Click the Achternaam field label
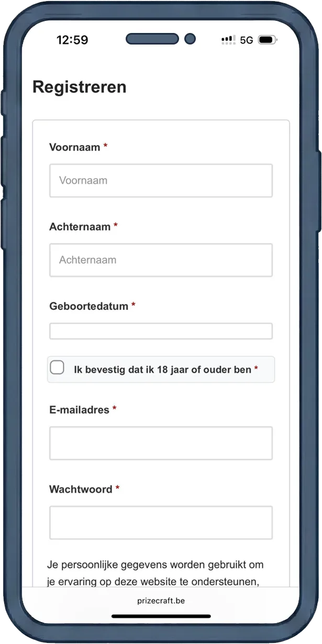Screen dimensions: 322x644 pos(80,227)
